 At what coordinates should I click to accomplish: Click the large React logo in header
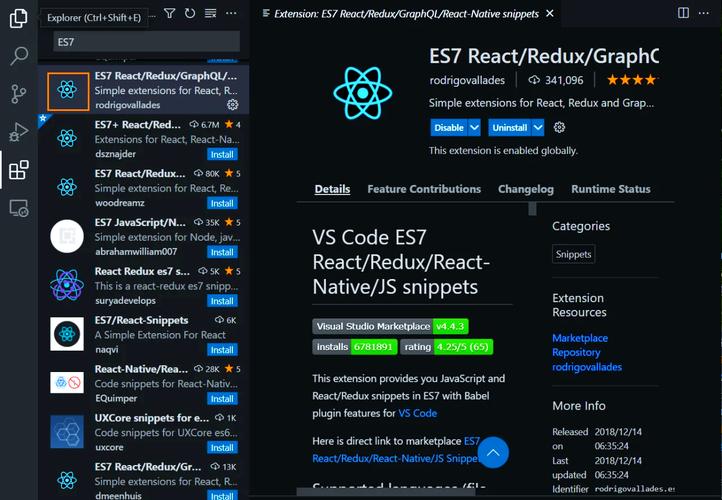(363, 93)
